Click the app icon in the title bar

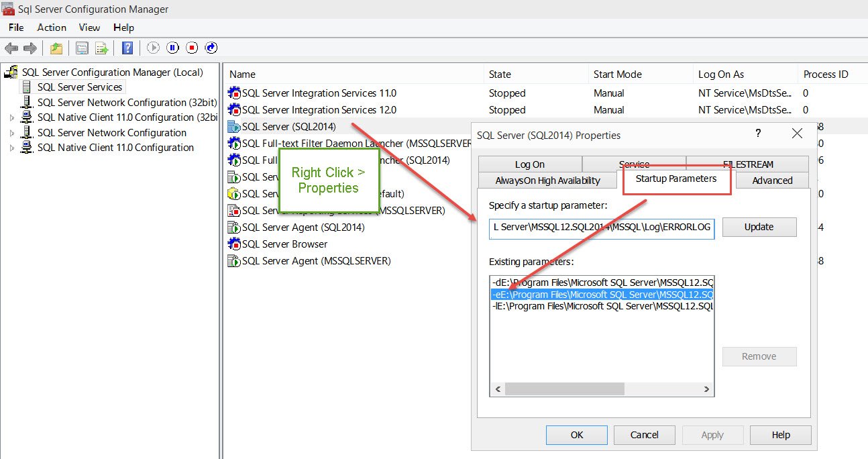coord(9,9)
